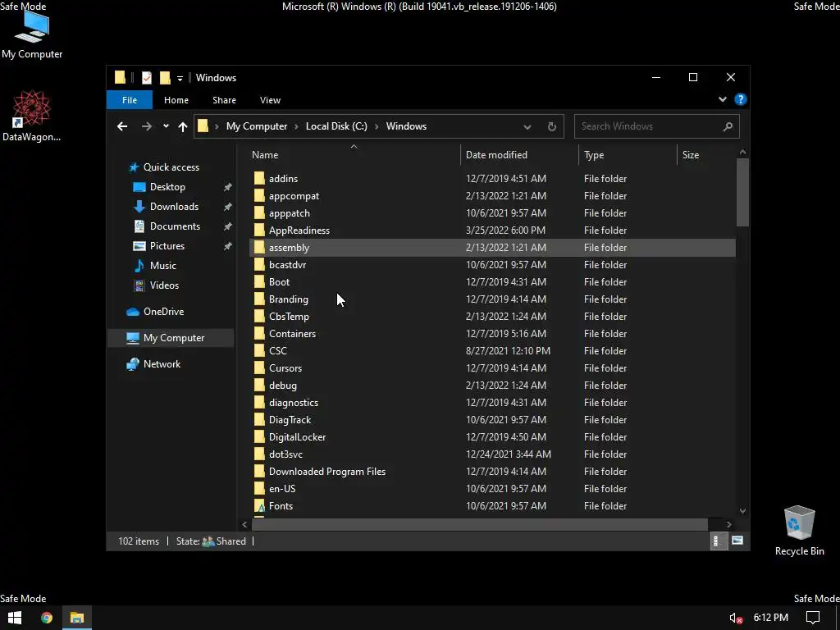The image size is (840, 630).
Task: Open the Windows Start menu
Action: pyautogui.click(x=15, y=618)
